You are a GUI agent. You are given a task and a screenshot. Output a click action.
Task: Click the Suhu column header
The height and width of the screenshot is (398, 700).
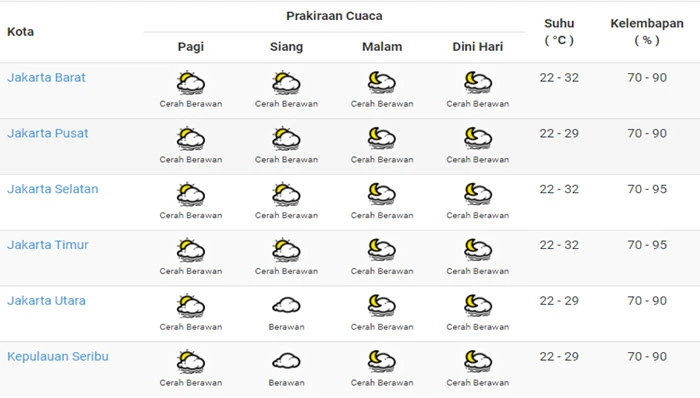point(559,32)
